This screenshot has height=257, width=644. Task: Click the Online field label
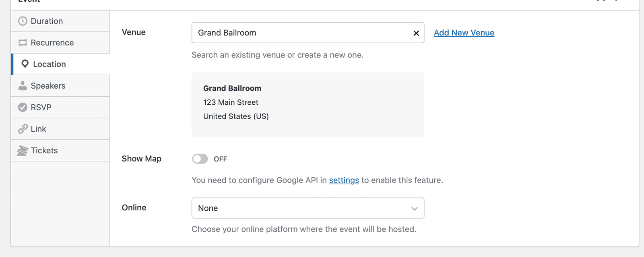pos(134,207)
